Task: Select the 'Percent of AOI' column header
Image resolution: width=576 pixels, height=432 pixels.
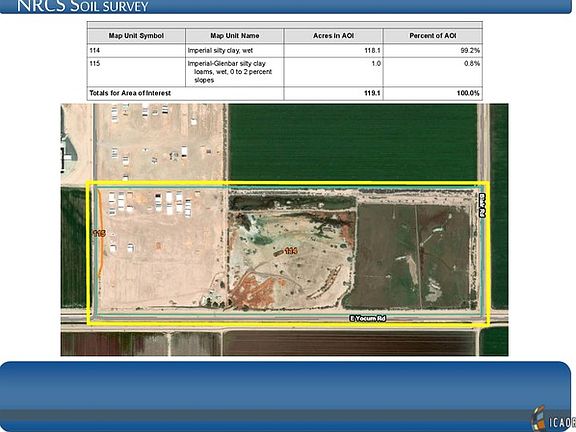Action: pos(433,36)
